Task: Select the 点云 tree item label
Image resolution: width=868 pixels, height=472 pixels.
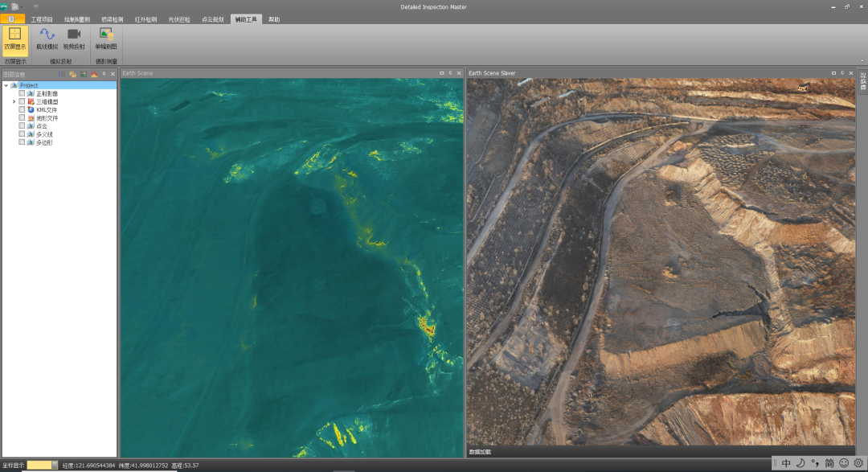Action: click(x=42, y=126)
